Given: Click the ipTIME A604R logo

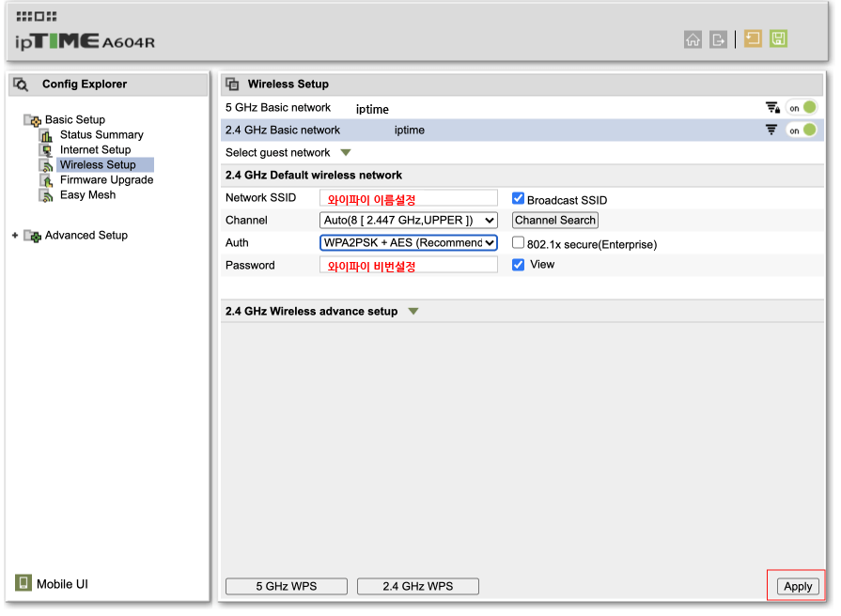Looking at the screenshot, I should tap(85, 41).
